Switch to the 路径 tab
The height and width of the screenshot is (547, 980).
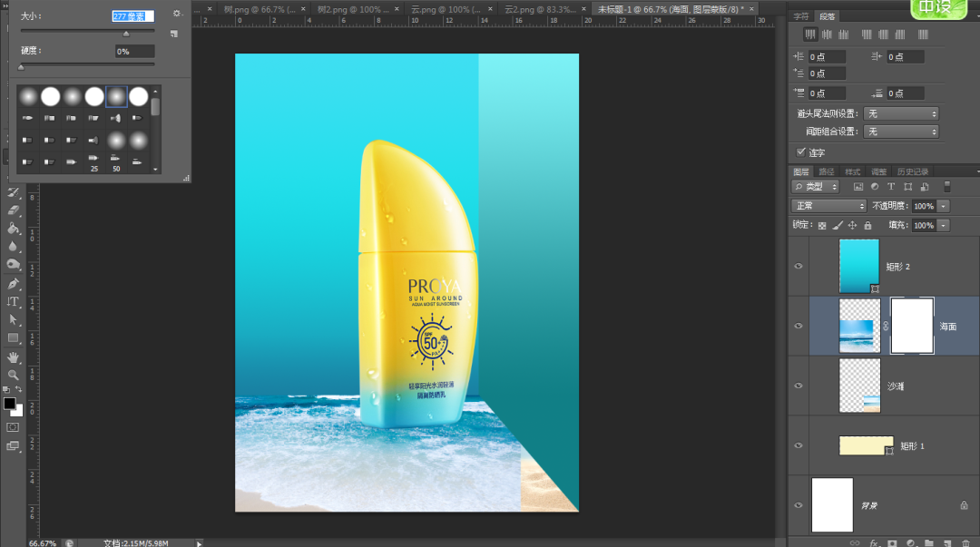click(x=827, y=172)
